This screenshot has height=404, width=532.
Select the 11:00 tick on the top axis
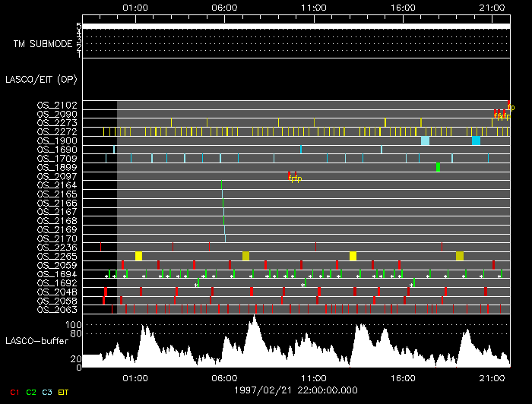314,7
